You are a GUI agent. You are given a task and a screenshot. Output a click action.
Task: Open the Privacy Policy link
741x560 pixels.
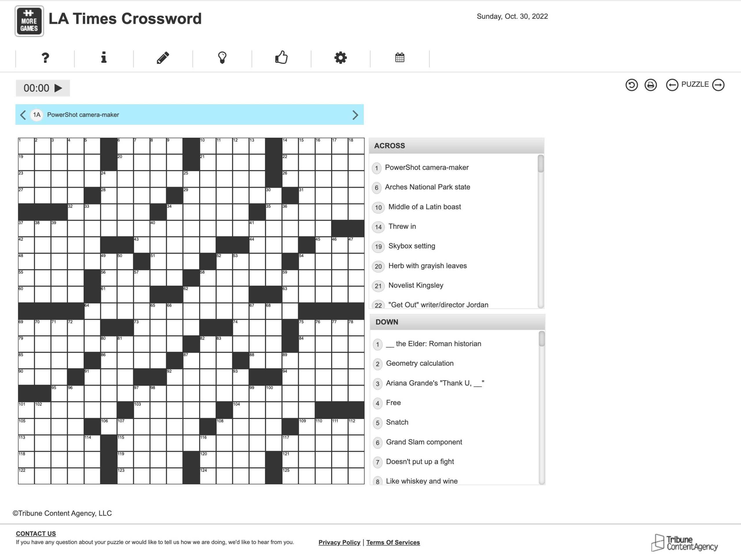click(339, 542)
